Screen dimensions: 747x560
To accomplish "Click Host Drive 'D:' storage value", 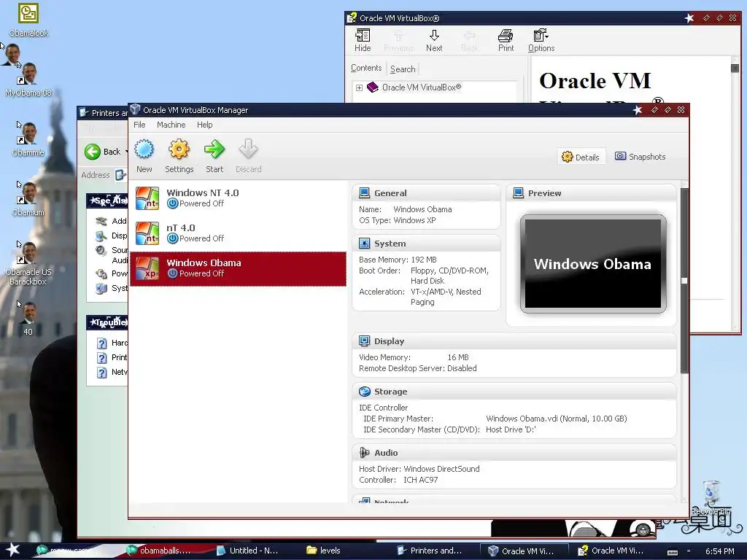I will pyautogui.click(x=510, y=429).
